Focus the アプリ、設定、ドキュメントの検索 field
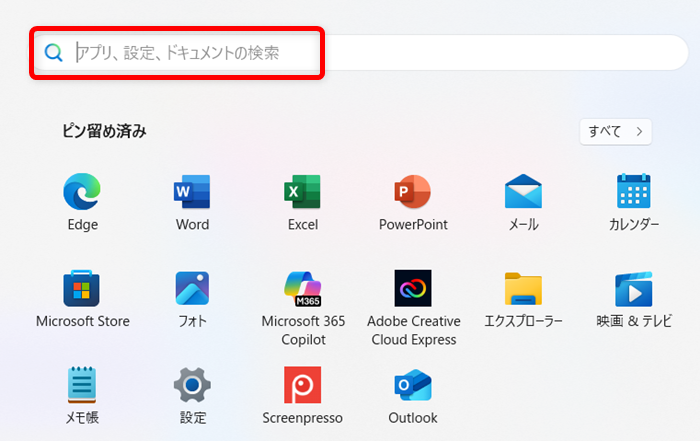This screenshot has width=700, height=441. [x=362, y=53]
